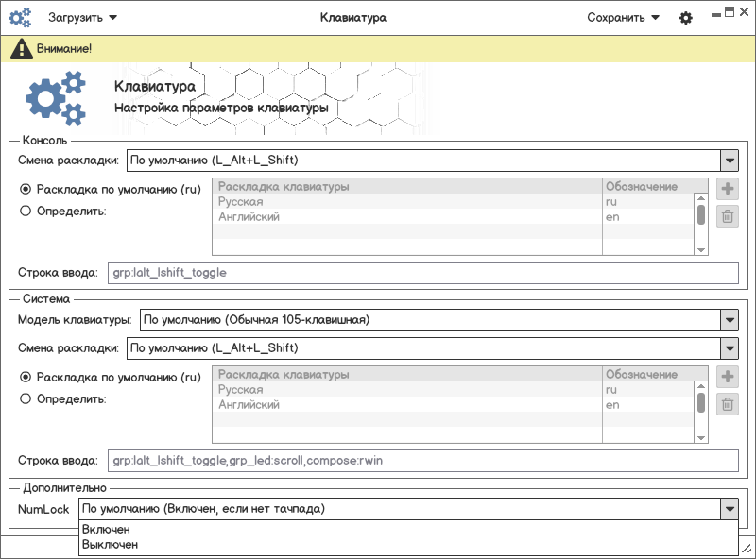Select Определить radio in Система

coord(62,399)
